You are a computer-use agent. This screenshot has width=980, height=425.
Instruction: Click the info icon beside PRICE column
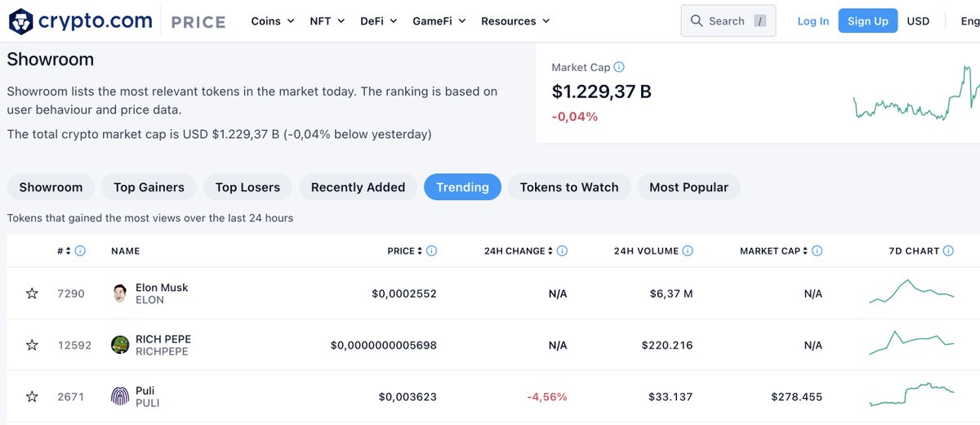click(x=432, y=251)
